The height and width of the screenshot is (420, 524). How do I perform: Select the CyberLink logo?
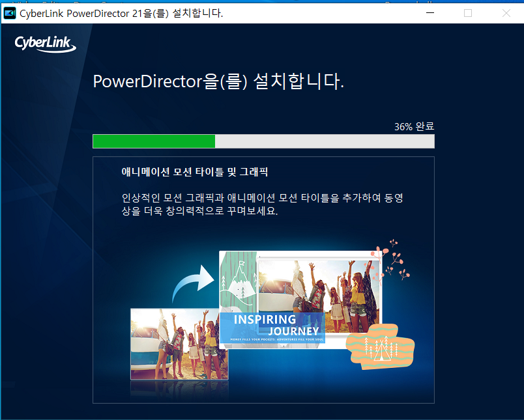click(x=44, y=44)
